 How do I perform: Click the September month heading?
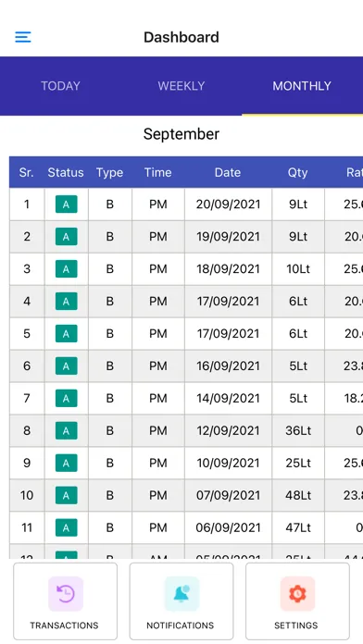181,134
